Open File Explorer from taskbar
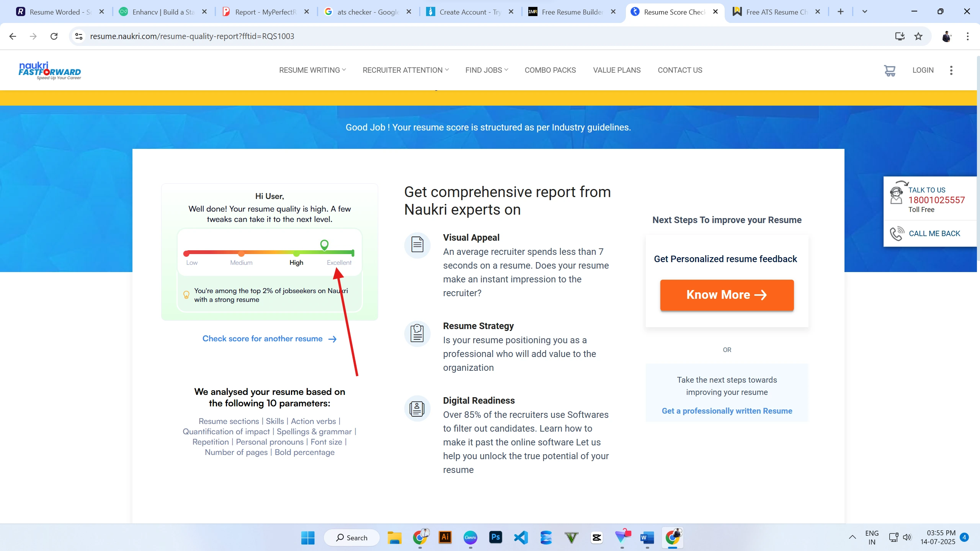Screen dimensions: 980x551 click(x=394, y=538)
